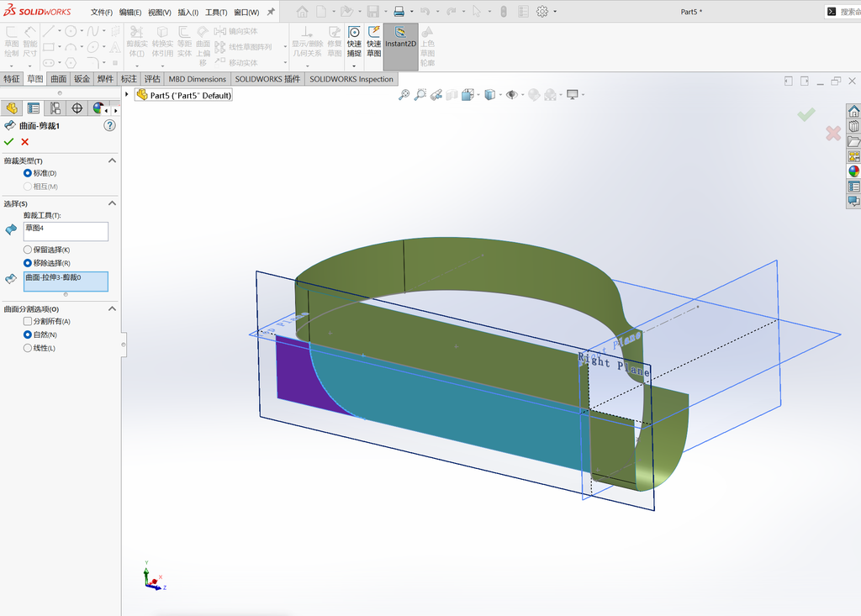Viewport: 861px width, 616px height.
Task: Collapse the 剪裁类型(T) section
Action: [x=112, y=161]
